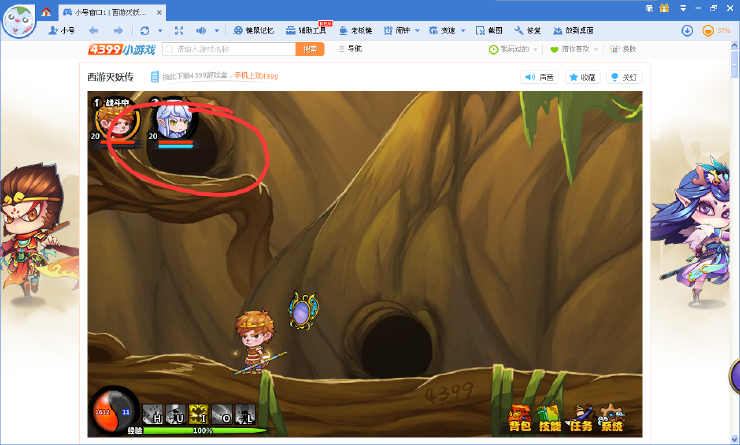Click the monkey hero character with staff
The width and height of the screenshot is (740, 445).
(256, 341)
